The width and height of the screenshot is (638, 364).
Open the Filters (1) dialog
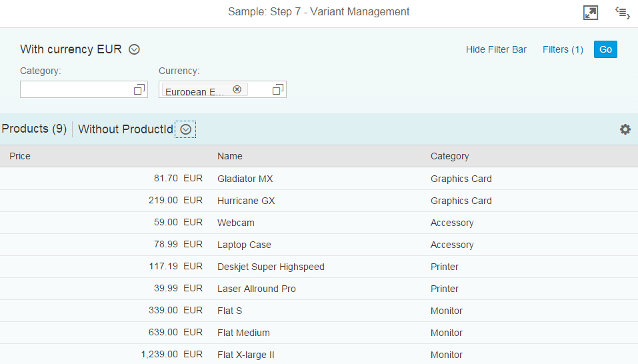[563, 49]
